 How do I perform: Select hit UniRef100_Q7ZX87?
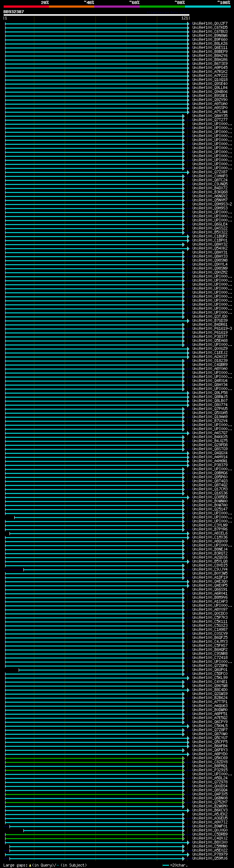point(210,172)
